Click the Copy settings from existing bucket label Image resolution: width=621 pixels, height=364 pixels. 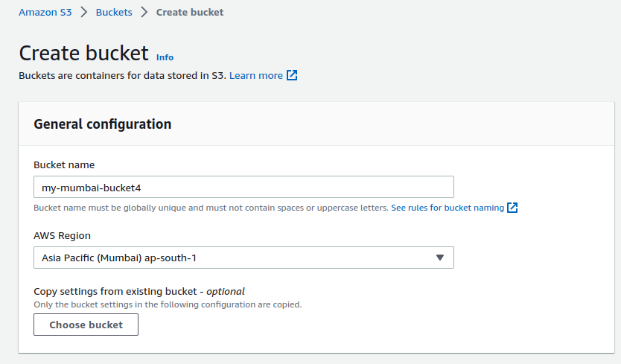click(x=139, y=291)
